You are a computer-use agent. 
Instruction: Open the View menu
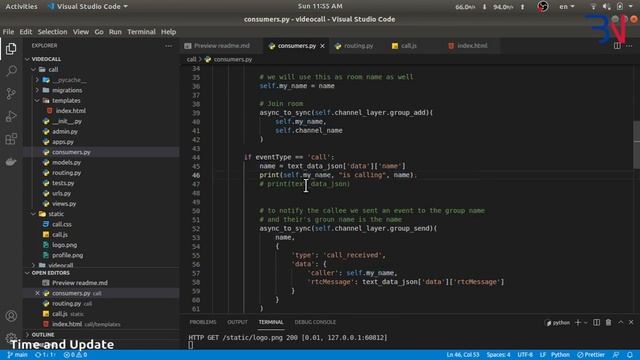[x=81, y=32]
